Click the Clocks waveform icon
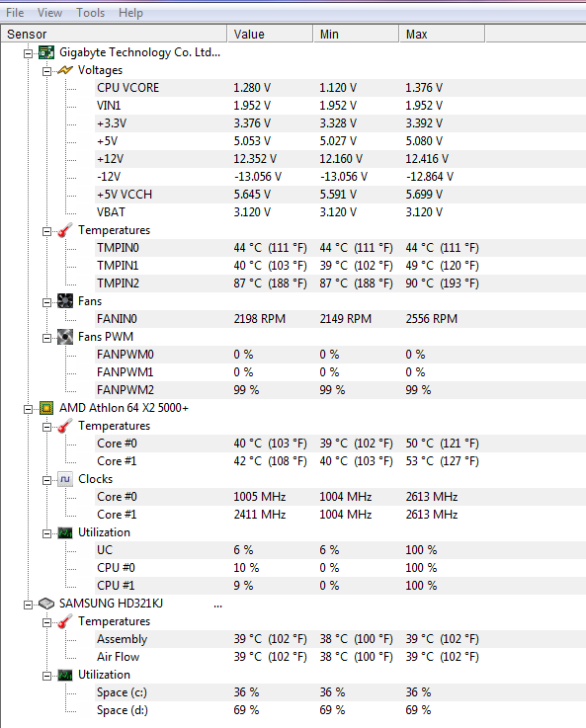Screen dimensions: 586x728 tap(65, 479)
